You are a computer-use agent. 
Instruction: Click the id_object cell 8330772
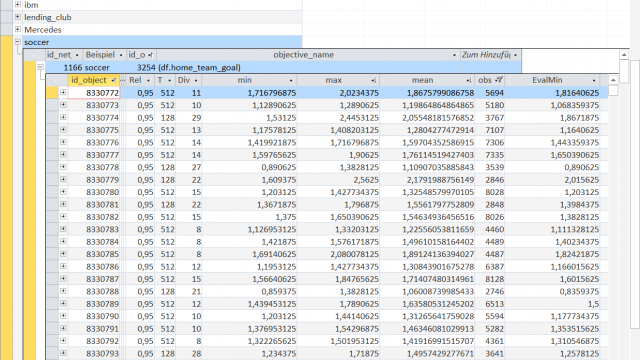94,93
